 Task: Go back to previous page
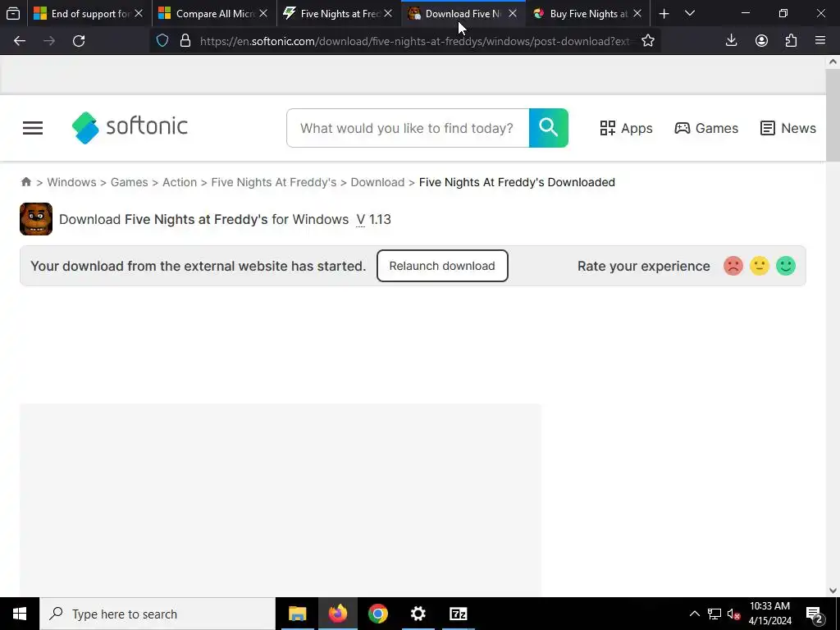click(x=20, y=41)
